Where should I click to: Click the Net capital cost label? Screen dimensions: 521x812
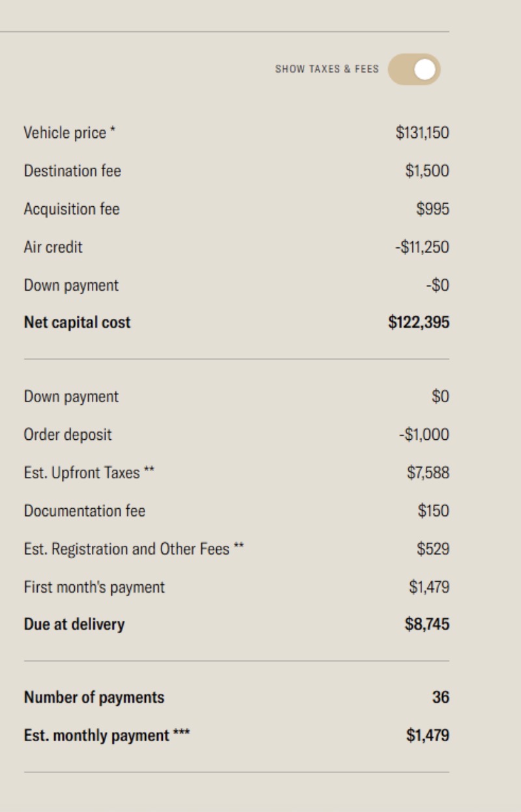pos(77,323)
